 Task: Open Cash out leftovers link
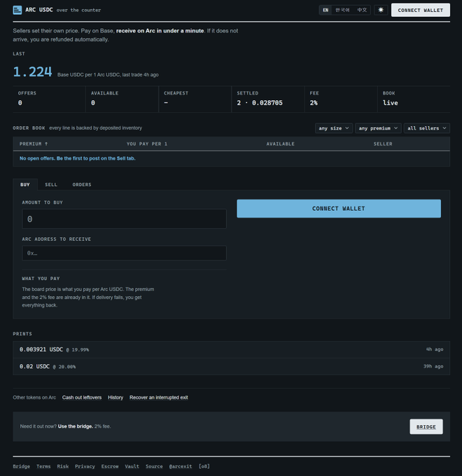pos(82,398)
